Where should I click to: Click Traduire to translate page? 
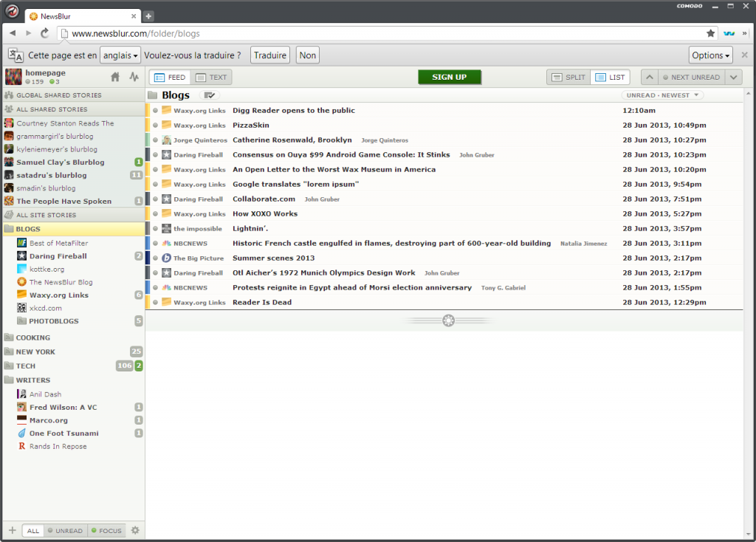(x=270, y=55)
